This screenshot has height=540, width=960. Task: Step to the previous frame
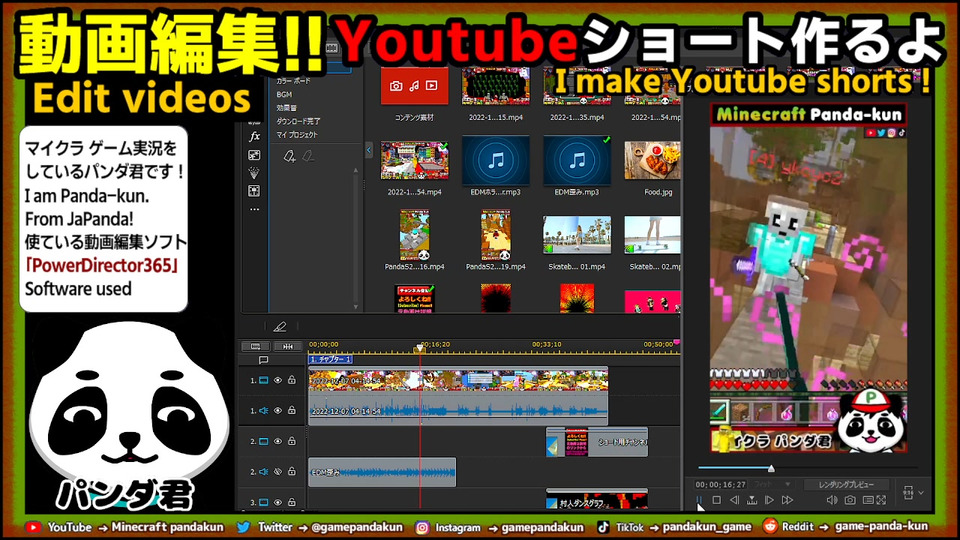tap(734, 500)
